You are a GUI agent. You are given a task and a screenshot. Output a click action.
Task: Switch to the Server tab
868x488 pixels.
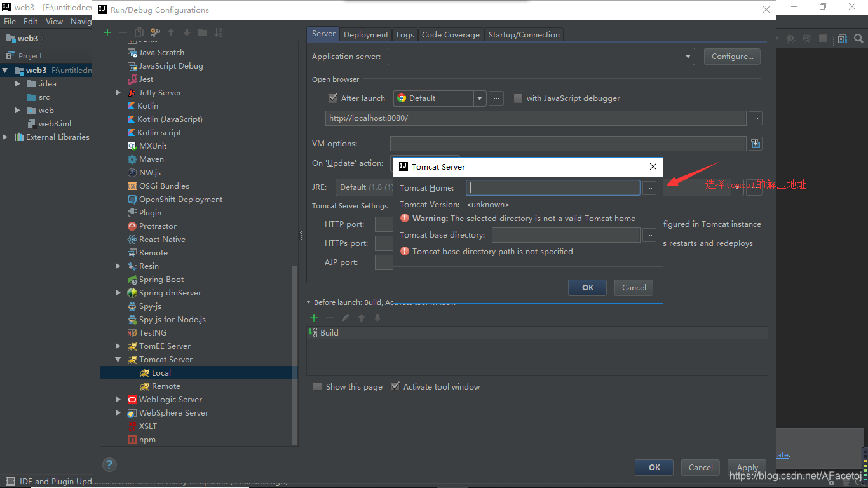point(323,34)
